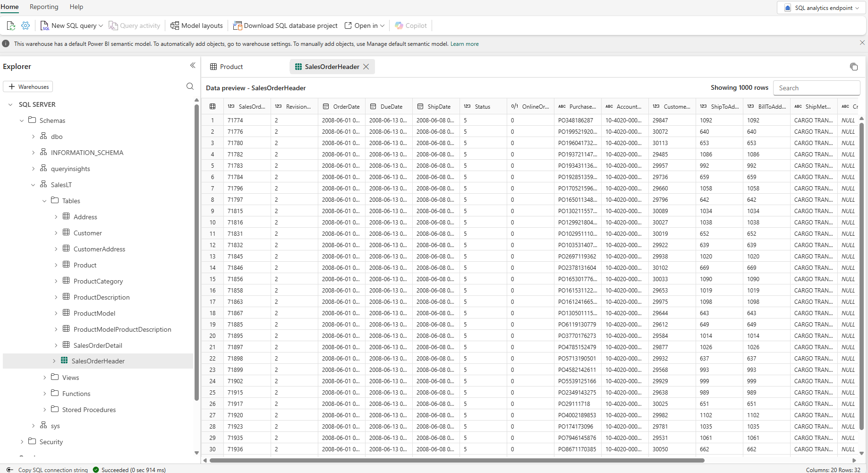868x473 pixels.
Task: Click Download SQL database project
Action: (x=285, y=26)
